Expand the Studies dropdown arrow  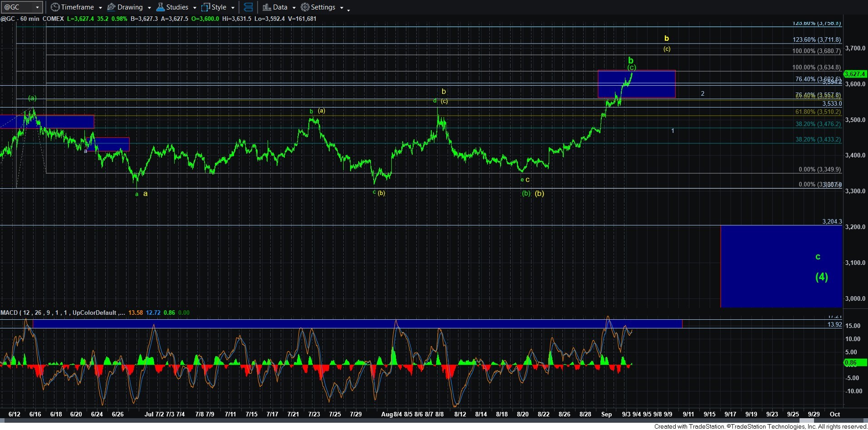coord(195,8)
